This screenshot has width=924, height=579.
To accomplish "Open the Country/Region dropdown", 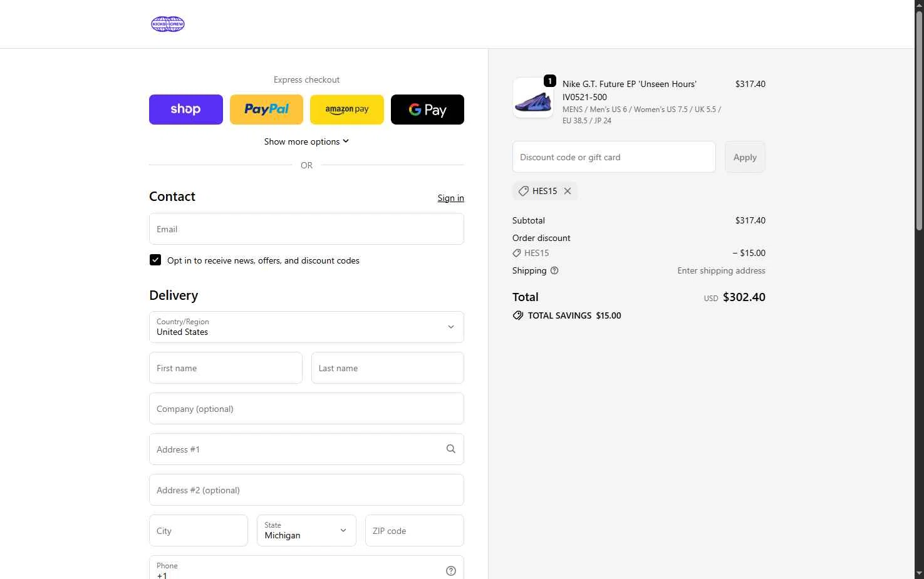I will click(306, 327).
